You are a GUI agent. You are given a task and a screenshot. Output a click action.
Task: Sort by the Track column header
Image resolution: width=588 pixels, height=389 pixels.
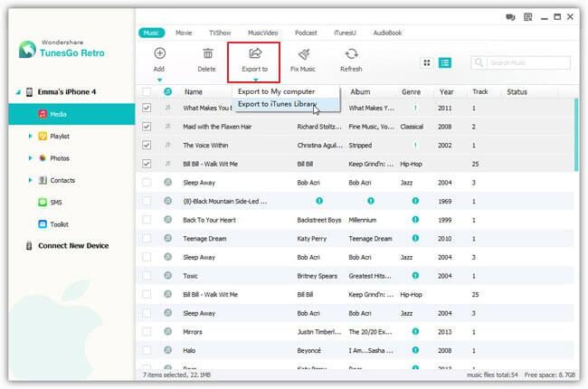click(x=480, y=91)
